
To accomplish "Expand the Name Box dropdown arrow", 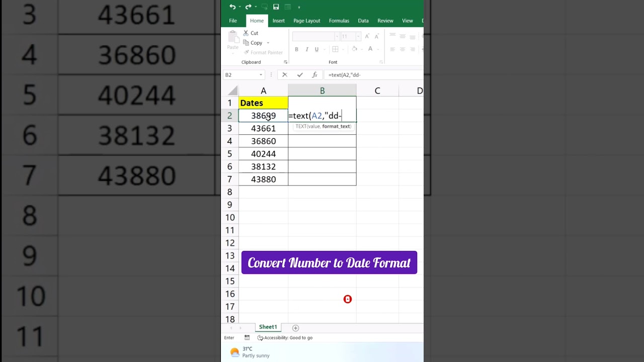I will [261, 75].
